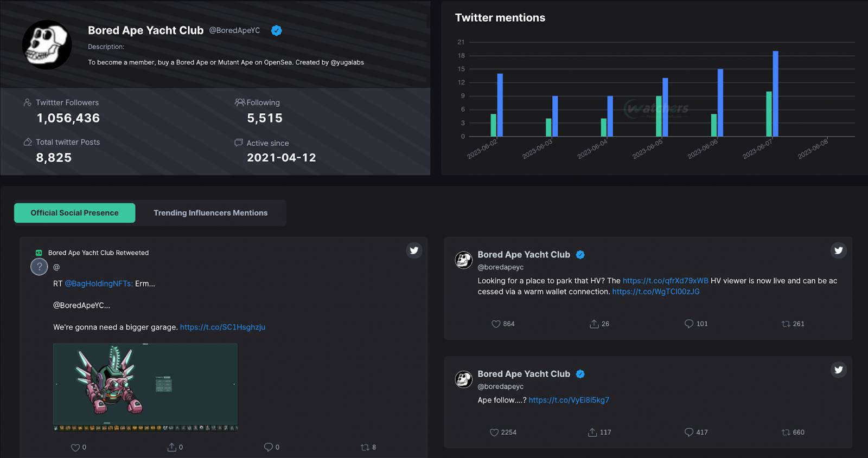
Task: Click the Total twitter Posts icon
Action: (28, 142)
